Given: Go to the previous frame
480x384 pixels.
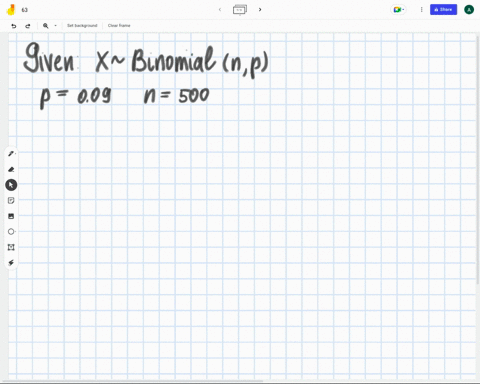Looking at the screenshot, I should (220, 10).
